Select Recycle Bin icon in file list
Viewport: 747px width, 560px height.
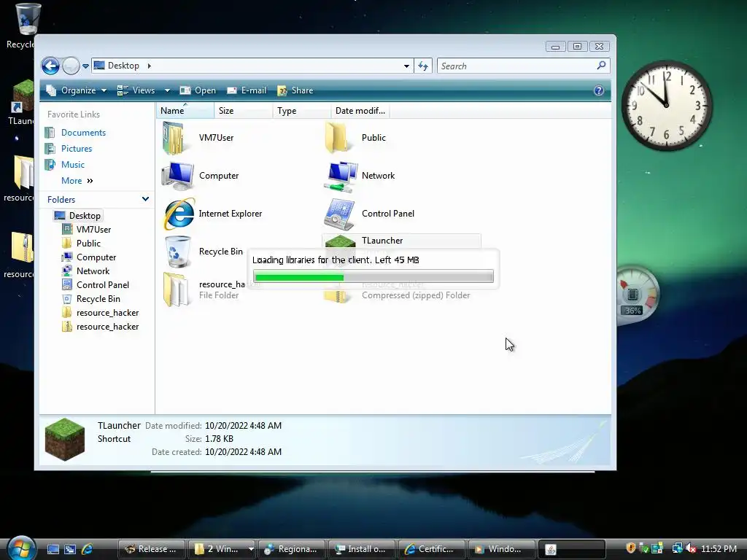177,252
